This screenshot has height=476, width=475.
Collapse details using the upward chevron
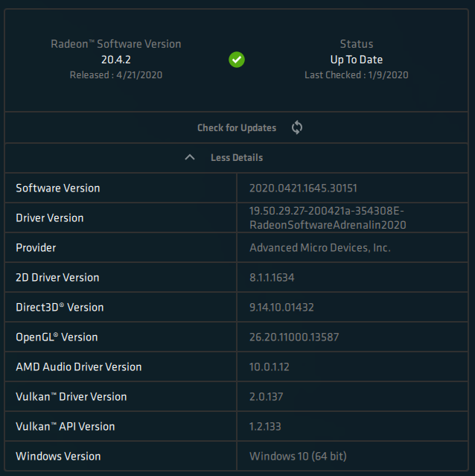pos(190,157)
